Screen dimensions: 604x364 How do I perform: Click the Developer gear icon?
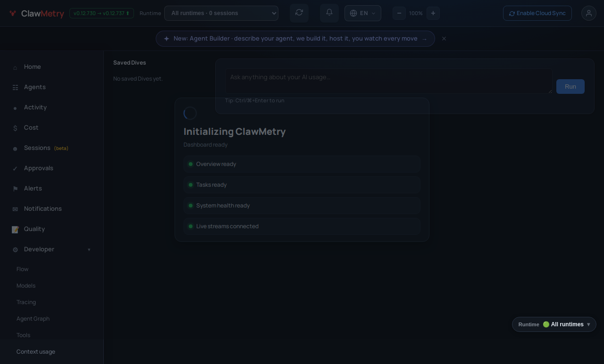15,250
